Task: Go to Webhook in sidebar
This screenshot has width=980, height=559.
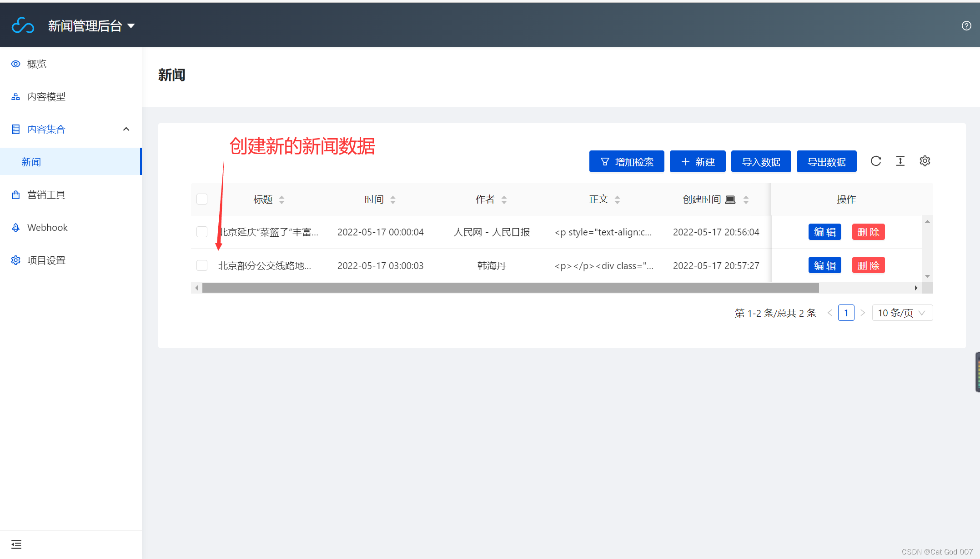Action: [47, 227]
